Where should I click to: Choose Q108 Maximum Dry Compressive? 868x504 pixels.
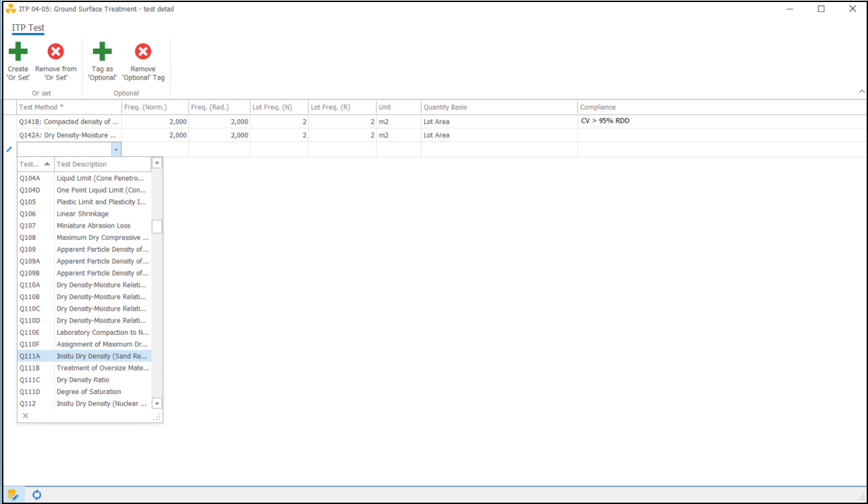click(84, 237)
